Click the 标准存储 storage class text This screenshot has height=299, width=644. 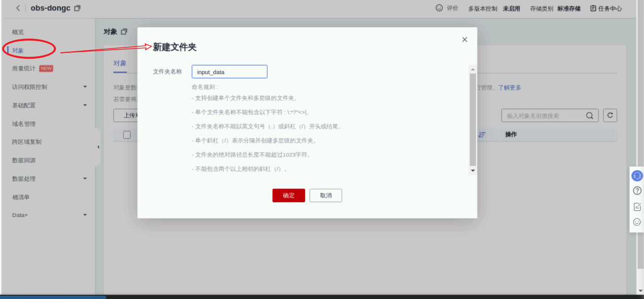tap(569, 8)
